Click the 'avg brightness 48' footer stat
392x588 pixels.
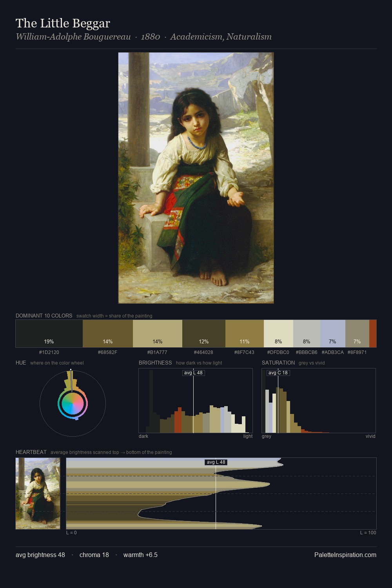pyautogui.click(x=40, y=555)
